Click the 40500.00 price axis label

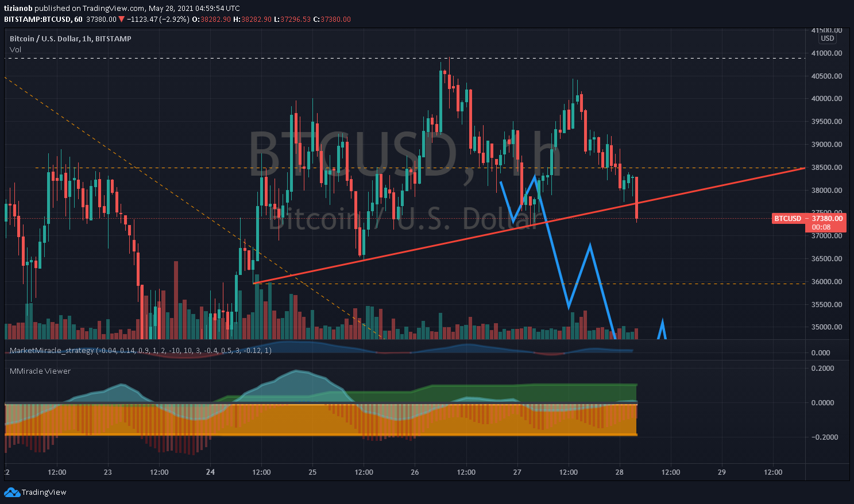[x=826, y=76]
